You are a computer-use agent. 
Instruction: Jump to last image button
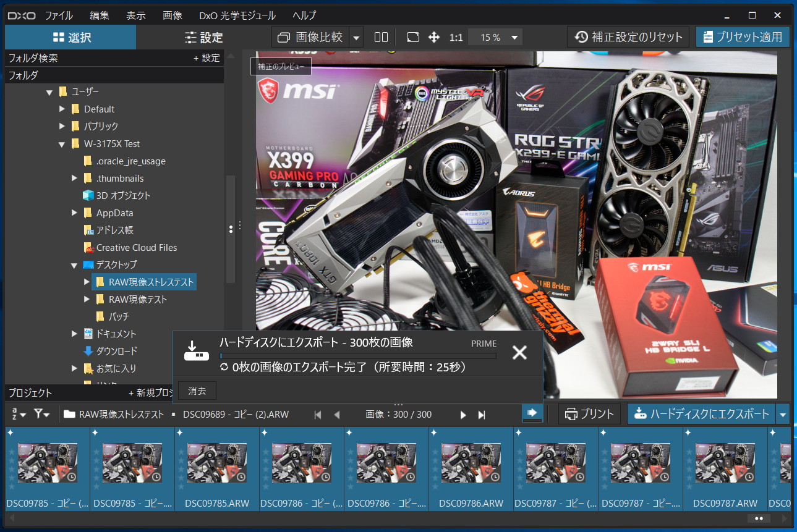tap(482, 415)
